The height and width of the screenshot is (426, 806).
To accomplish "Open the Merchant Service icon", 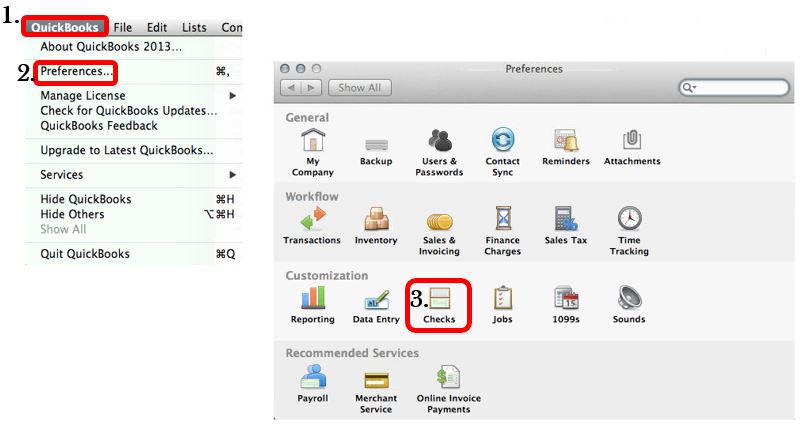I will 376,380.
